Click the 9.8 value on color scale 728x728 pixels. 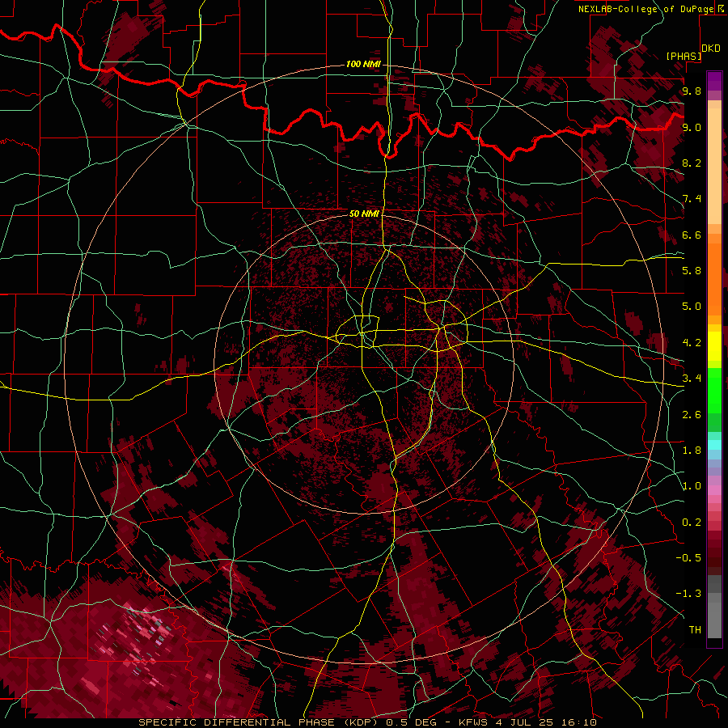pos(692,91)
